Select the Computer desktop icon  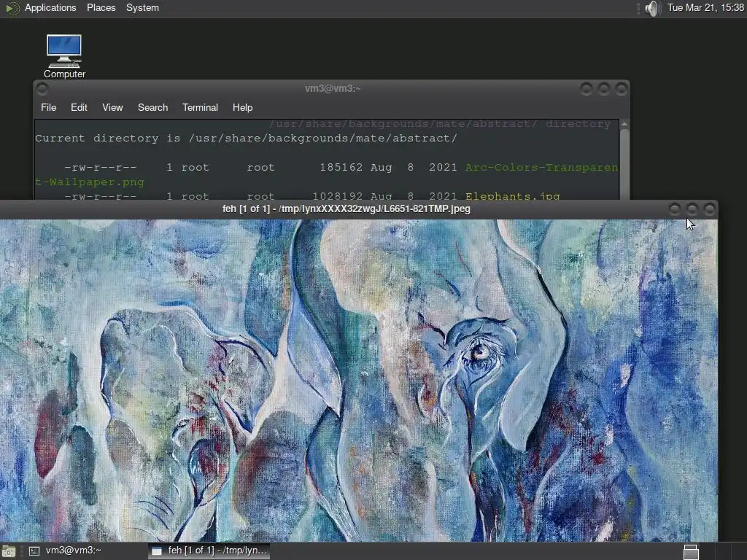(x=64, y=56)
